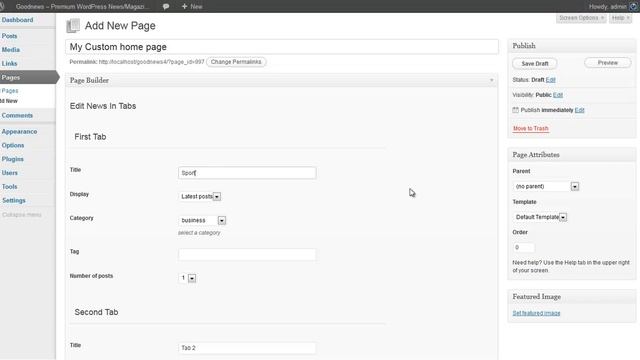The width and height of the screenshot is (640, 360).
Task: Click Collapse menu in the sidebar
Action: pos(22,215)
